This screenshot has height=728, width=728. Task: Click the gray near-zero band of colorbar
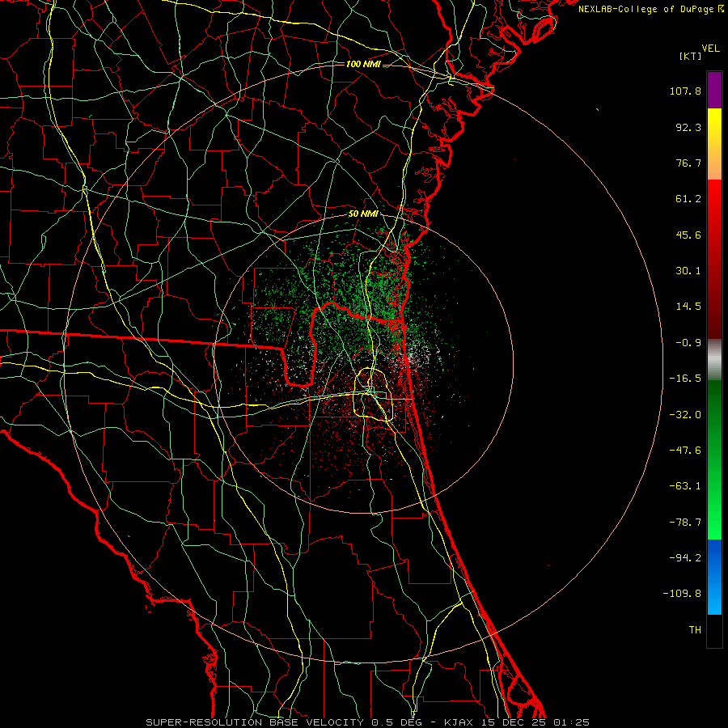tap(714, 360)
